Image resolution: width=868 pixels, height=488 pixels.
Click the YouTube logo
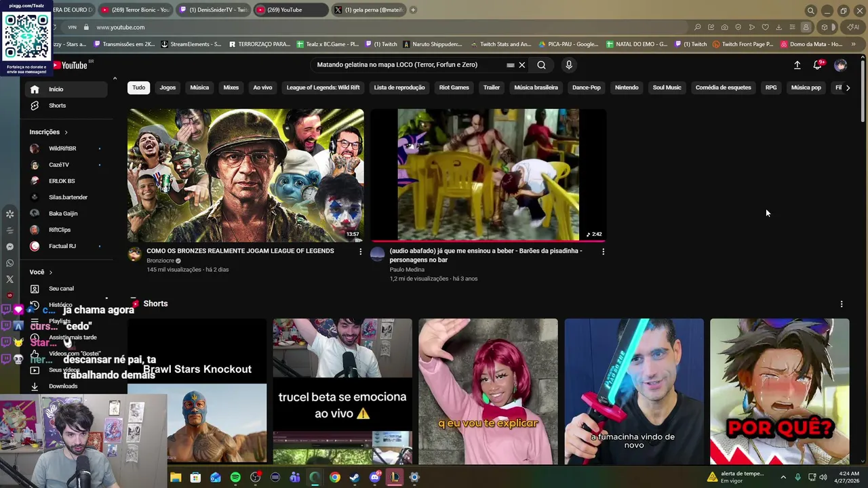(x=71, y=65)
